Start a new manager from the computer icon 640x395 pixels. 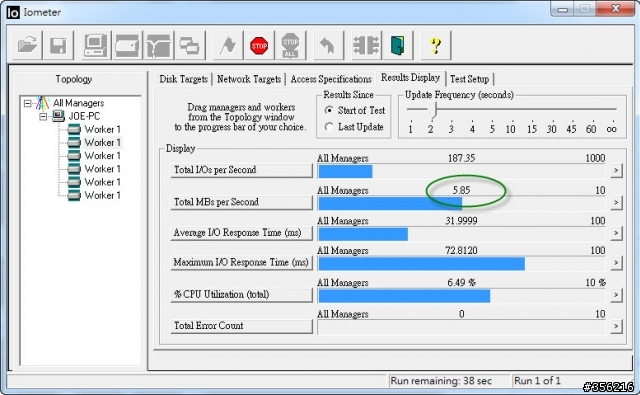click(x=95, y=45)
